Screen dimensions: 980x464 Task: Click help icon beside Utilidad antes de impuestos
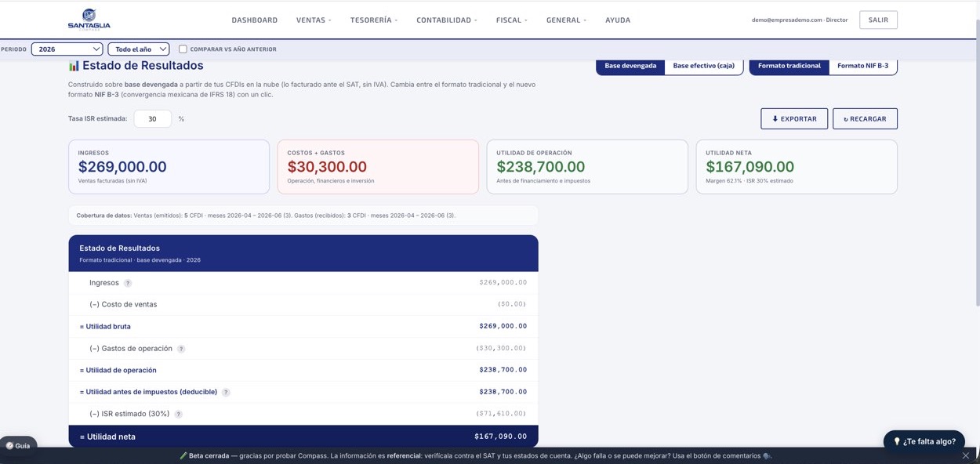point(226,392)
